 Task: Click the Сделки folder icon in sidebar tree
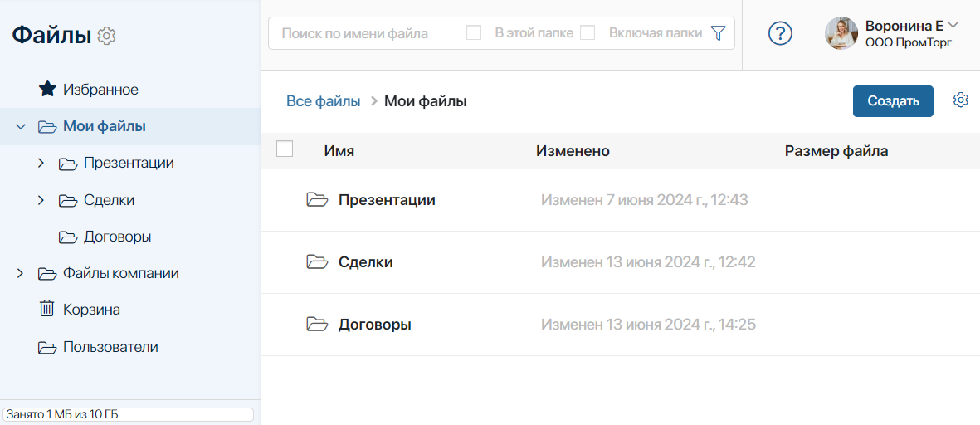(x=68, y=201)
